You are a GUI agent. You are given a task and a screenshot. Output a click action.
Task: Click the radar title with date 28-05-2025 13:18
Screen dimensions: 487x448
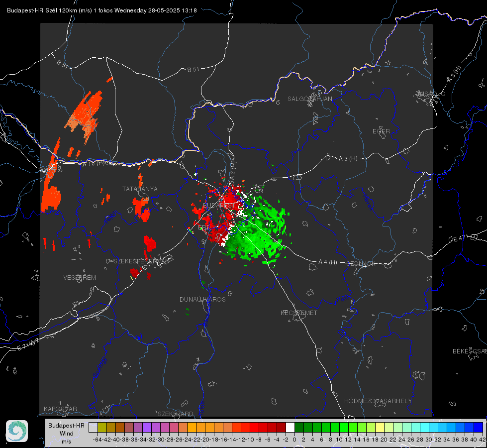pos(102,10)
